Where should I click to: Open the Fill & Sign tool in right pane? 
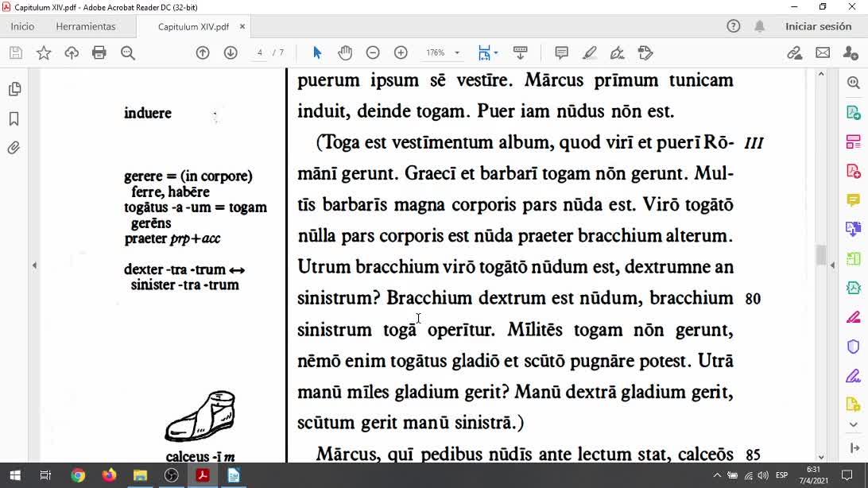[x=854, y=376]
